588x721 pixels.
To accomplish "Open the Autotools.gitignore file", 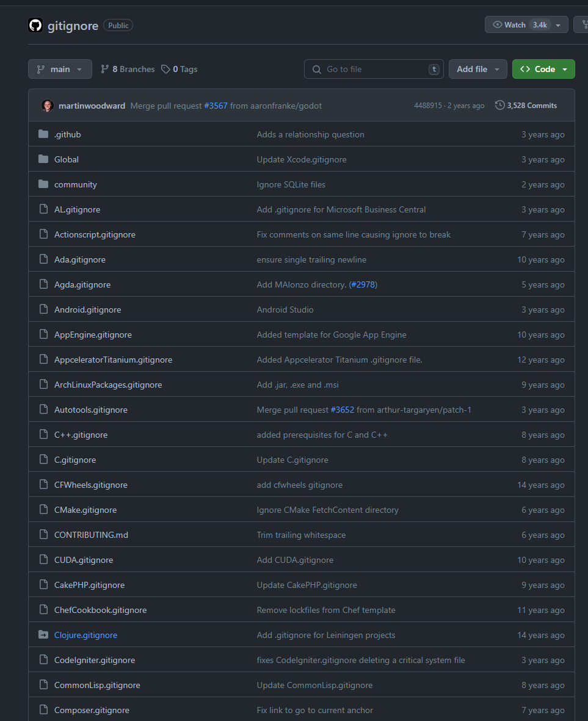I will click(90, 410).
